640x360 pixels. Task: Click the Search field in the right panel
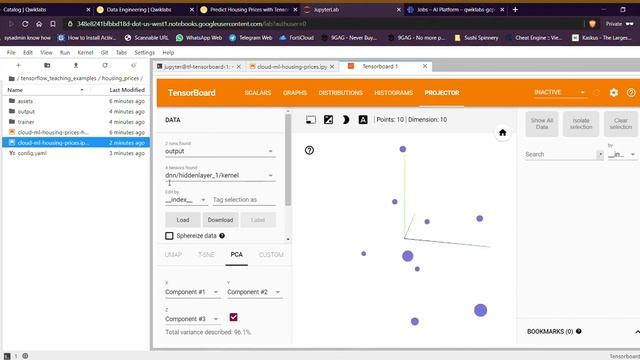click(x=560, y=154)
